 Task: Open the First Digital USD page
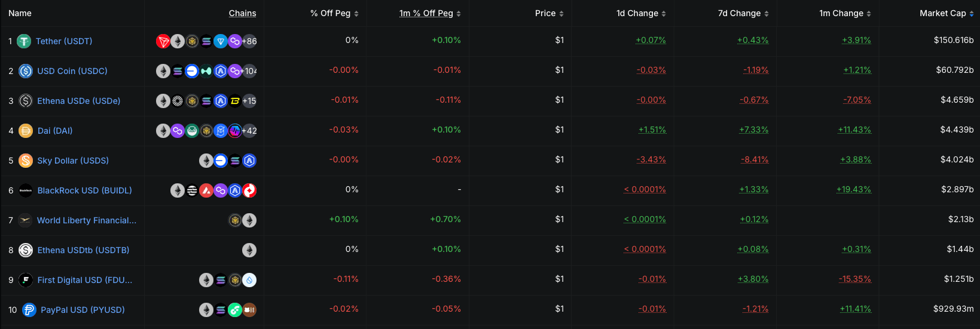85,280
